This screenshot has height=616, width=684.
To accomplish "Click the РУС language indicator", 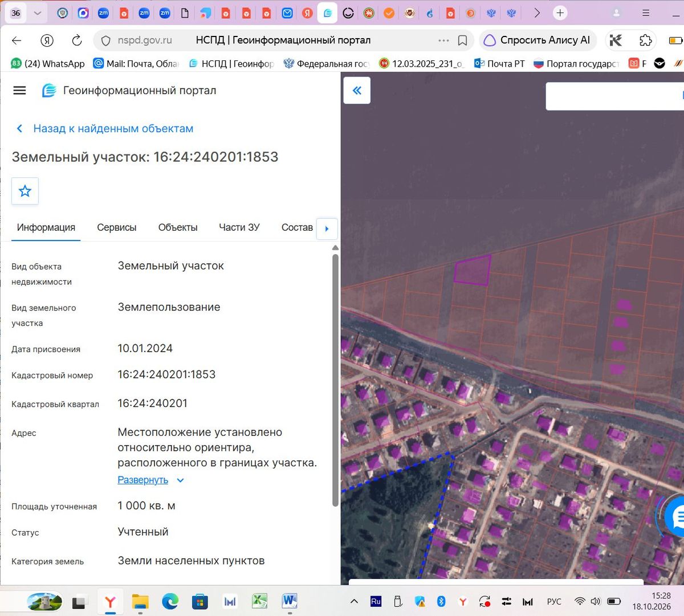I will (554, 601).
